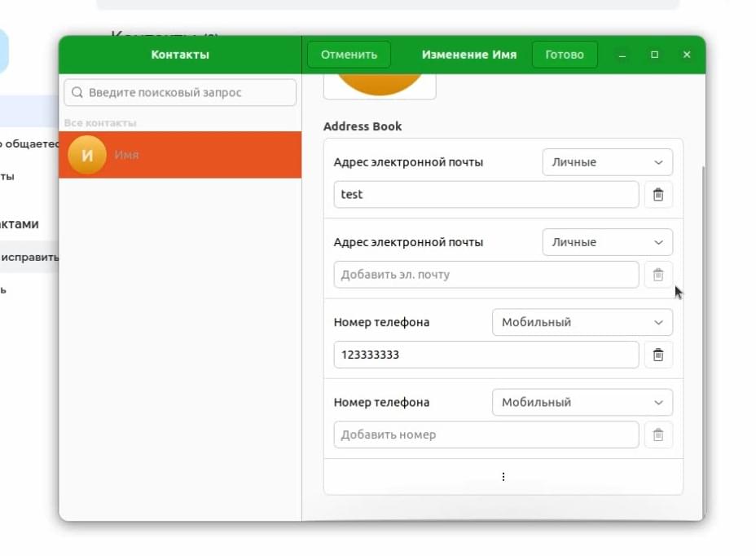
Task: Open 'Мобильный' dropdown for the empty phone
Action: (x=582, y=403)
